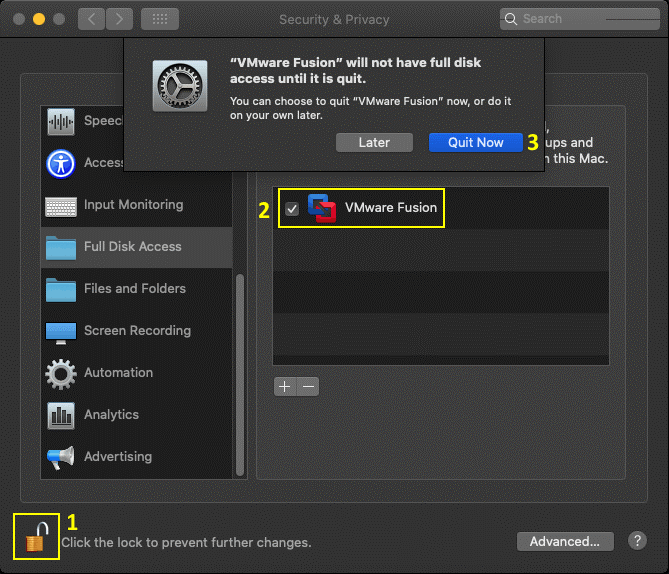
Task: Click the Automation gear icon
Action: coord(61,373)
